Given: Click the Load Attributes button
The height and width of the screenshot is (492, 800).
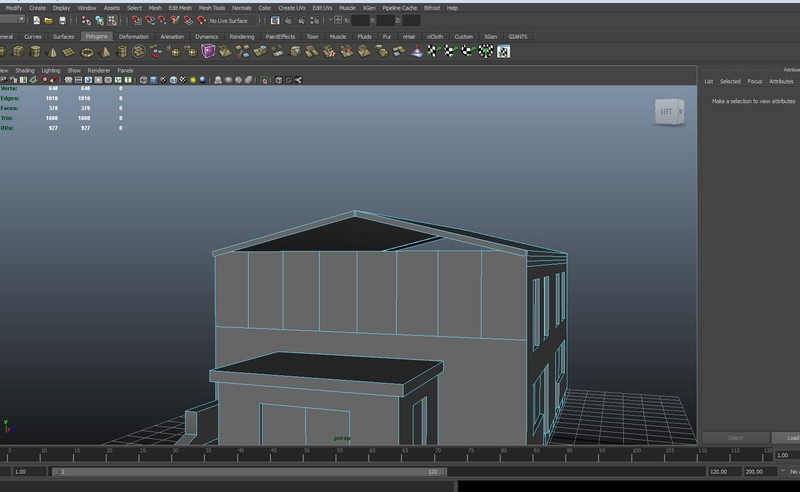Looking at the screenshot, I should click(x=787, y=438).
